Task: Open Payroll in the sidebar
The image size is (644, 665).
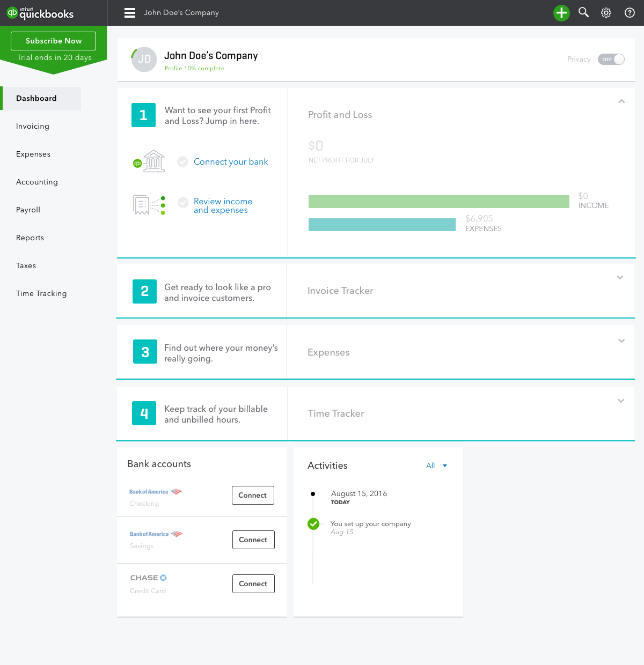Action: coord(28,210)
